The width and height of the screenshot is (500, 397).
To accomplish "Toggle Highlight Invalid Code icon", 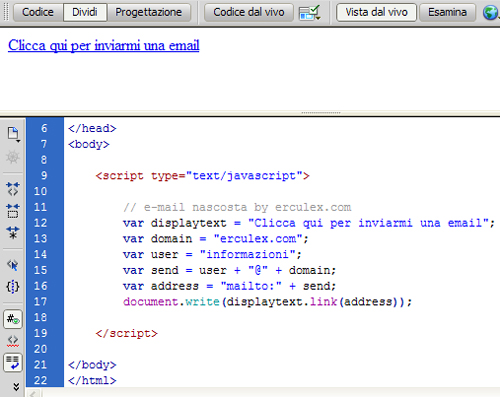I will click(x=13, y=341).
